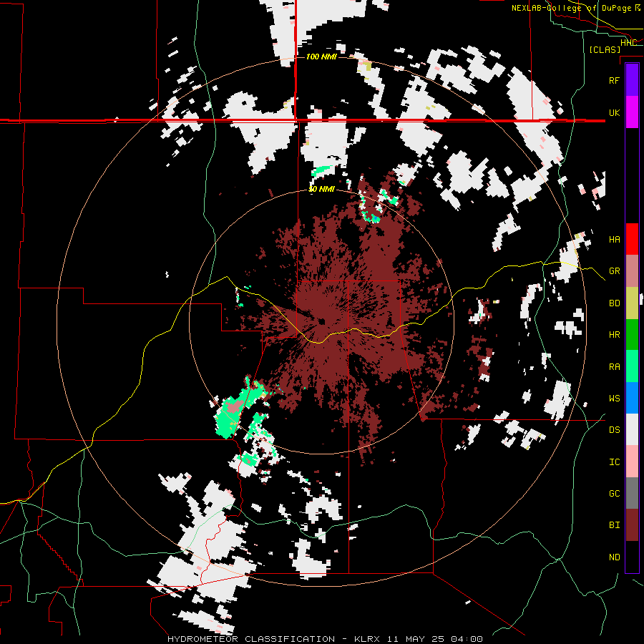This screenshot has width=644, height=644.
Task: Click the '50 NMI' range ring label
Action: pos(321,190)
